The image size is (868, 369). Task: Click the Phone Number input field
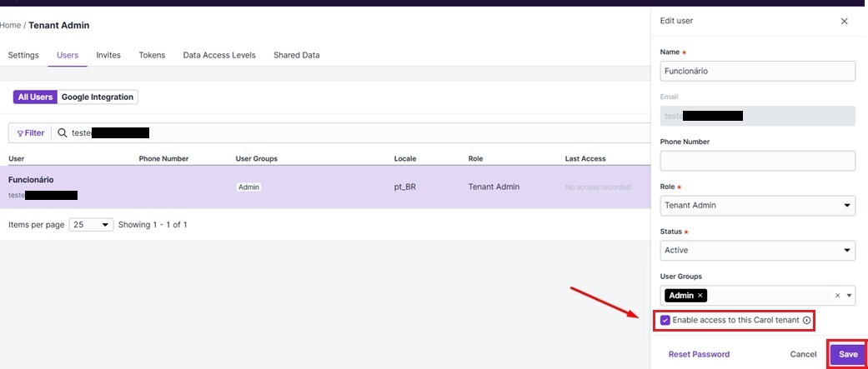(x=758, y=161)
